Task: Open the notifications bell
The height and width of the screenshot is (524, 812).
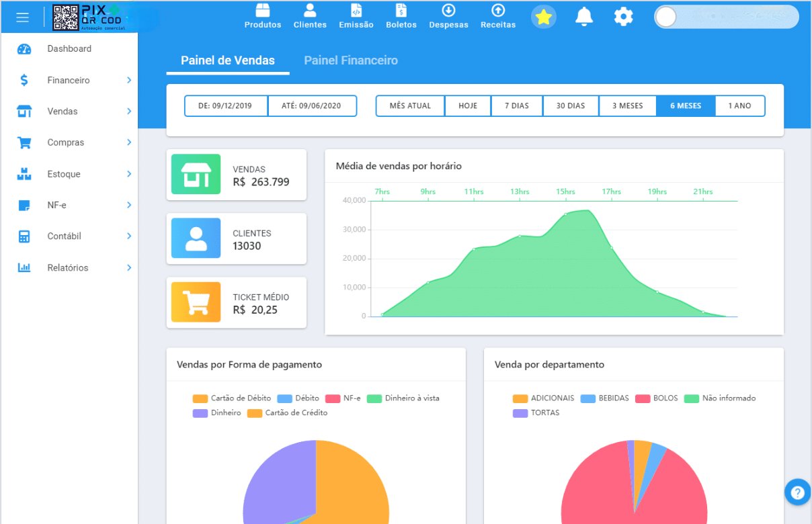Action: 584,17
